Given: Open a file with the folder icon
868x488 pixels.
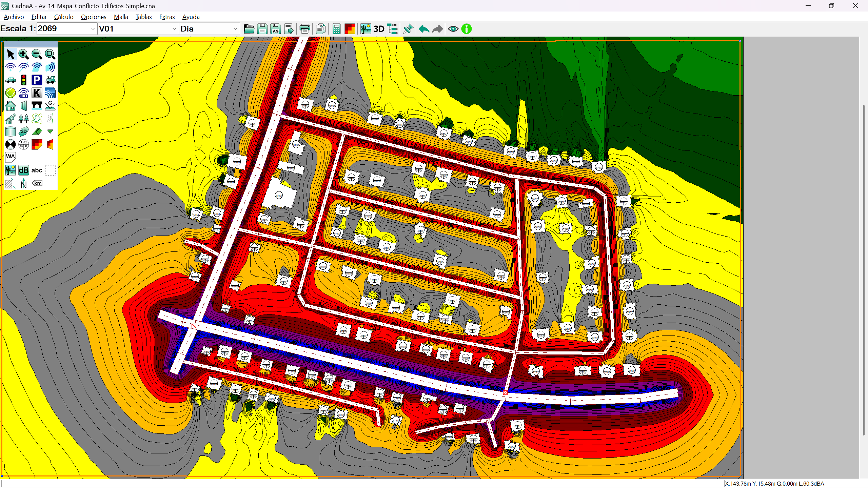Looking at the screenshot, I should point(249,29).
